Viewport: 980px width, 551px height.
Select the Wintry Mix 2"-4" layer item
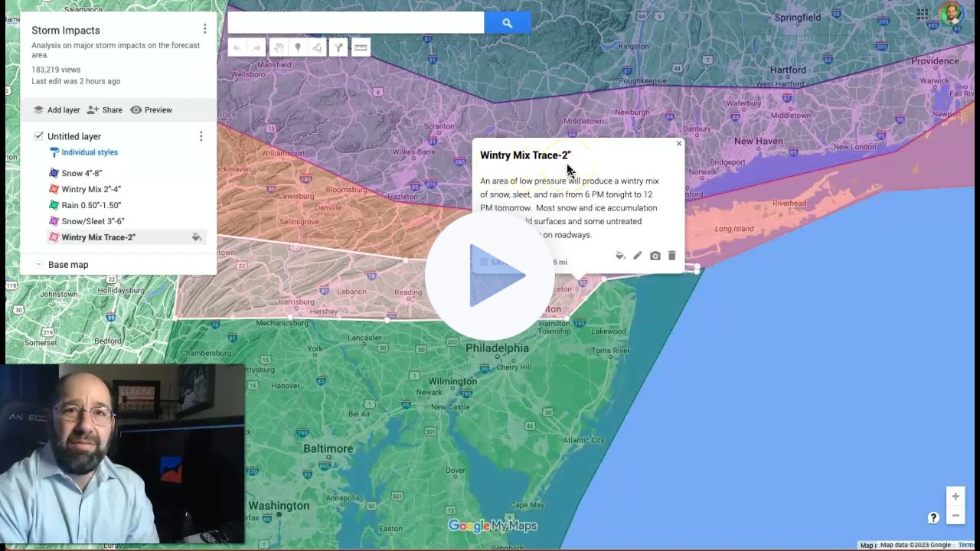click(91, 189)
